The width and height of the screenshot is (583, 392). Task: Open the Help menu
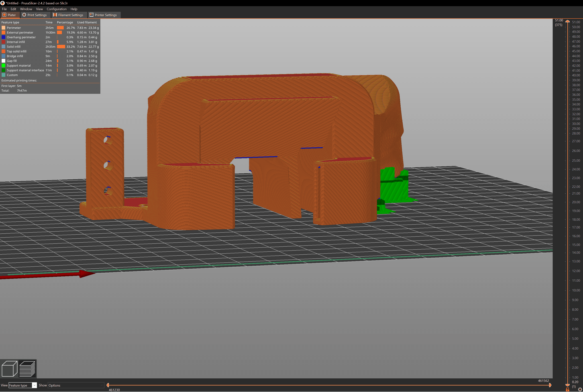[74, 9]
